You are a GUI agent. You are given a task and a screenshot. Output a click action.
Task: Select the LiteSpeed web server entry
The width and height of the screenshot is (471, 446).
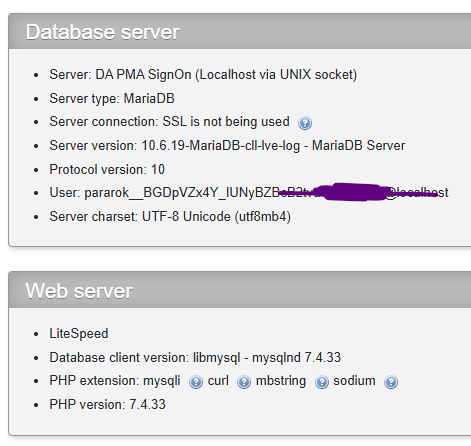[79, 334]
